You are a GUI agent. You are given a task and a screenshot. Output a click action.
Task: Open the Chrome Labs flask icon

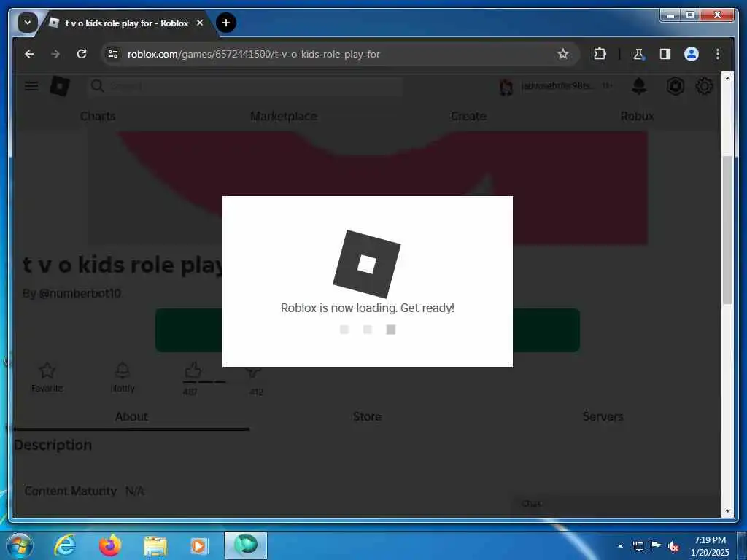click(x=638, y=54)
